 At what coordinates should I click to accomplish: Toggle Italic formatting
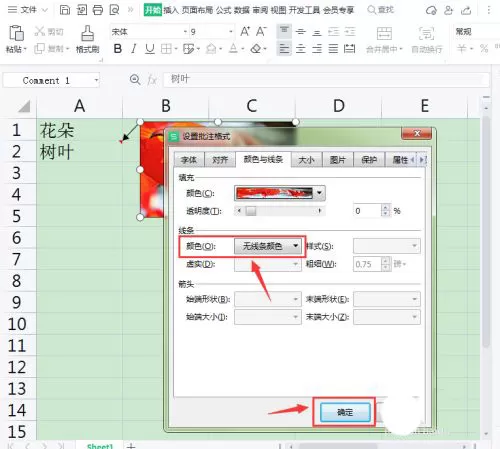coord(134,49)
